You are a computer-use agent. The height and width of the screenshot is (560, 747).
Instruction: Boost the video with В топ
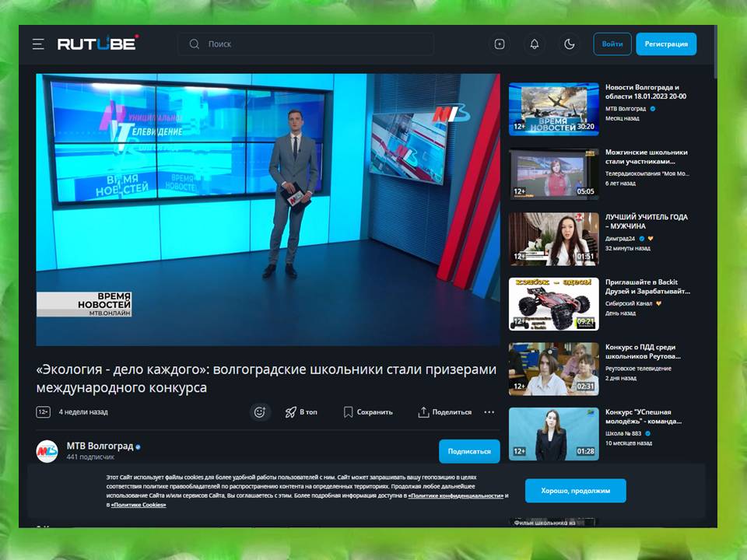(x=301, y=412)
